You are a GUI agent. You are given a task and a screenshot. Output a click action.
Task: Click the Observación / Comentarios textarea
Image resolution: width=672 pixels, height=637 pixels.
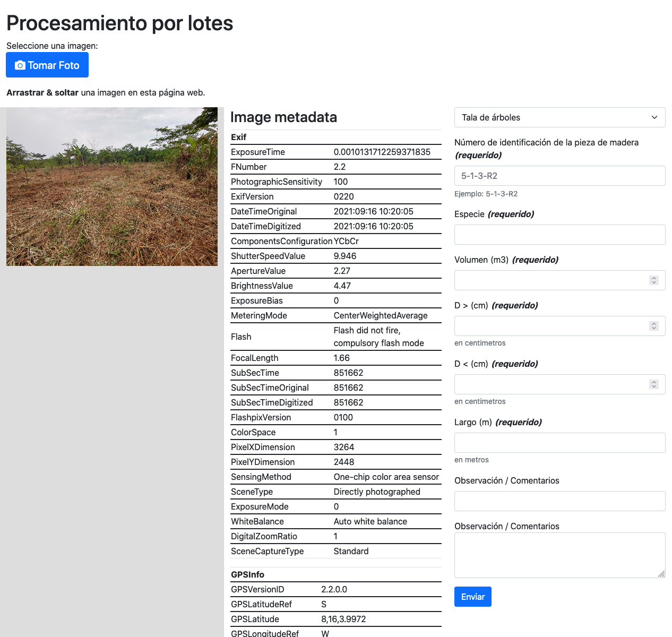point(559,555)
